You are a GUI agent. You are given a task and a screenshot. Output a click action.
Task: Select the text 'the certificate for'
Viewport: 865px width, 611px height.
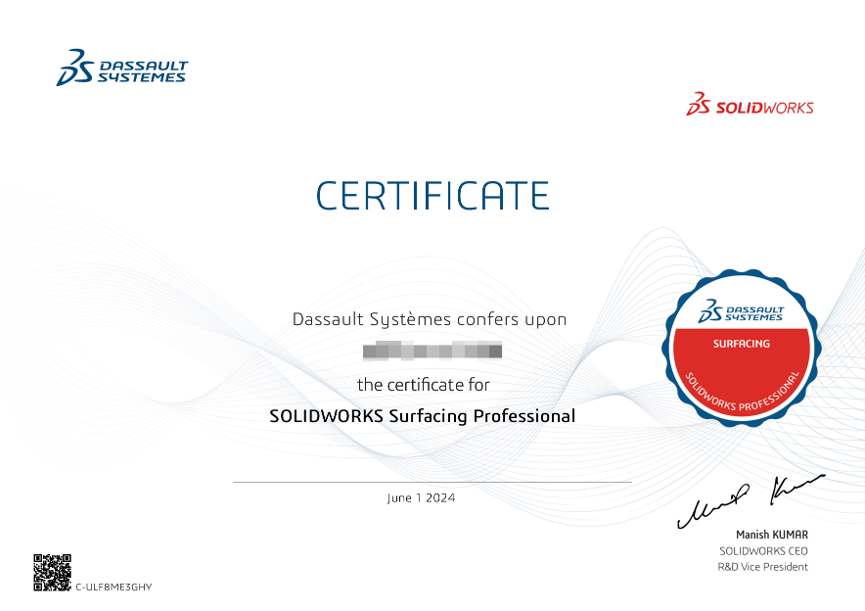(423, 384)
